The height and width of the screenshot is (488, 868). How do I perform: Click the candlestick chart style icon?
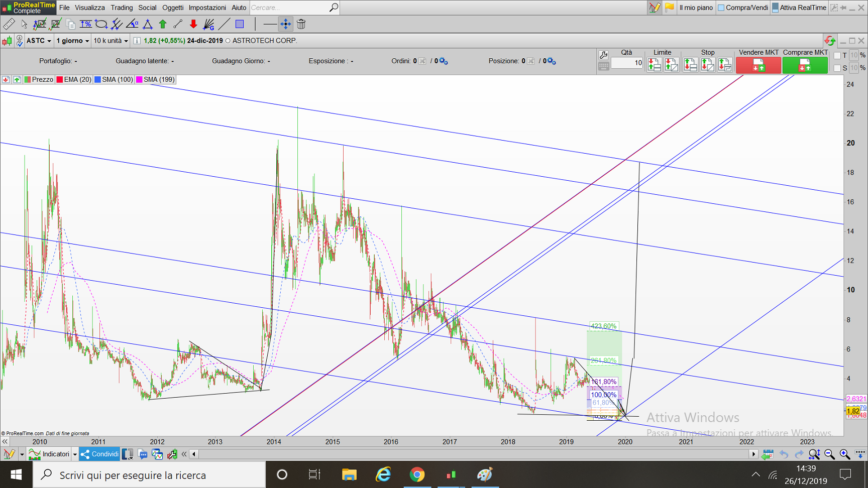[x=7, y=41]
